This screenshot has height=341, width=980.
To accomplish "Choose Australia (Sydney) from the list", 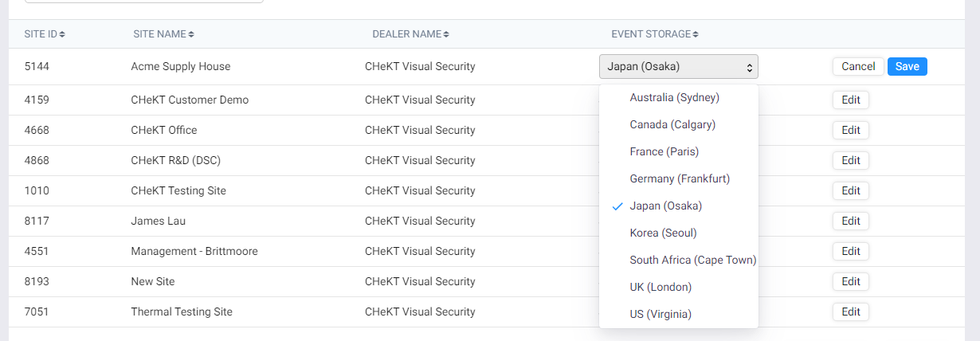I will click(x=674, y=97).
